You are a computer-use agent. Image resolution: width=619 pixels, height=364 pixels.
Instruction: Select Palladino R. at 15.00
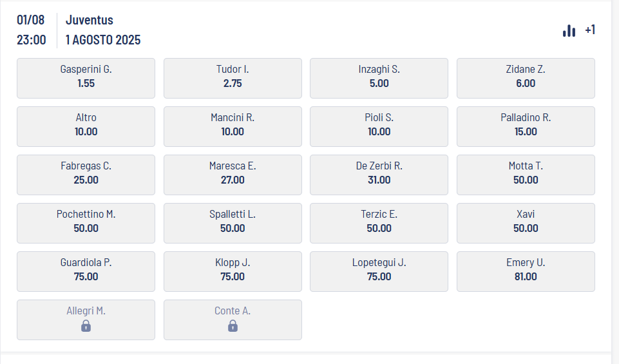tap(526, 127)
